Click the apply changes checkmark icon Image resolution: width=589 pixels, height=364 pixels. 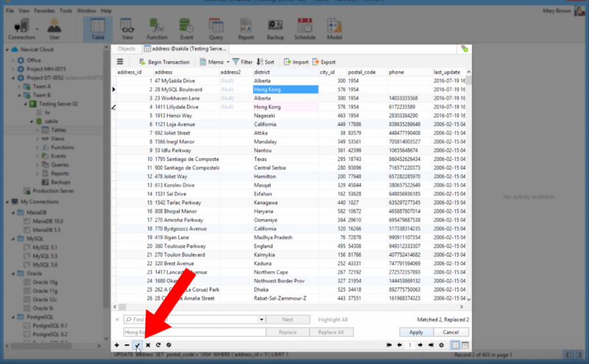[x=138, y=345]
